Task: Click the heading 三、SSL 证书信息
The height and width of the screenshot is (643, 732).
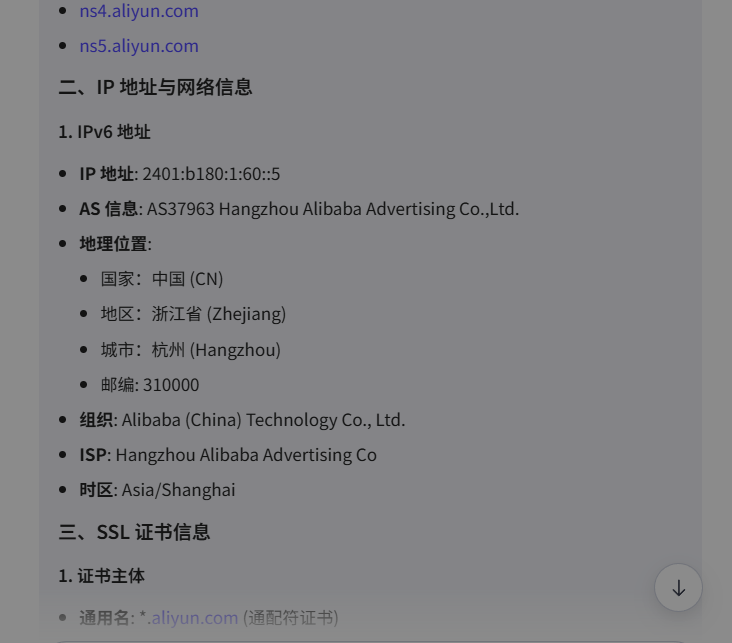Action: pyautogui.click(x=134, y=532)
